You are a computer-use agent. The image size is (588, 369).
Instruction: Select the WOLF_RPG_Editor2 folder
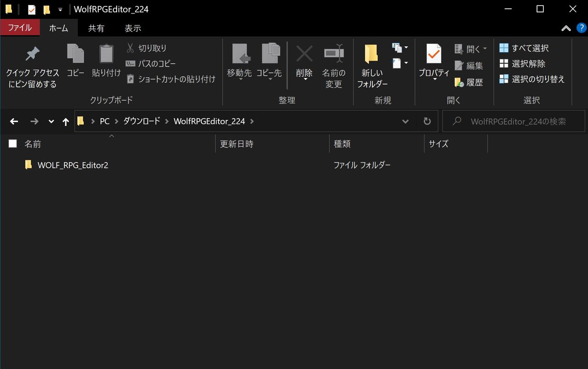pos(73,165)
